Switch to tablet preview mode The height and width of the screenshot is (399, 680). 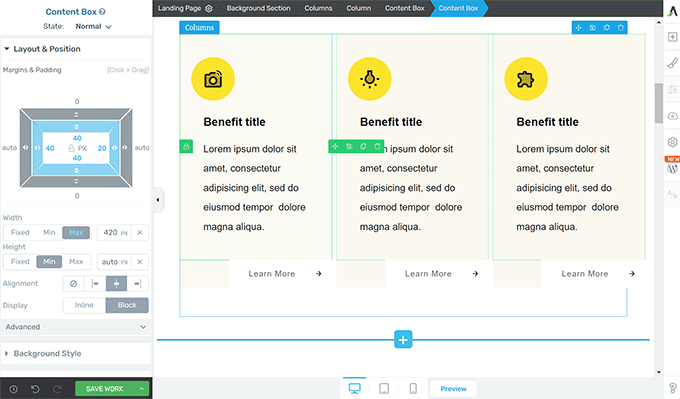click(x=384, y=389)
